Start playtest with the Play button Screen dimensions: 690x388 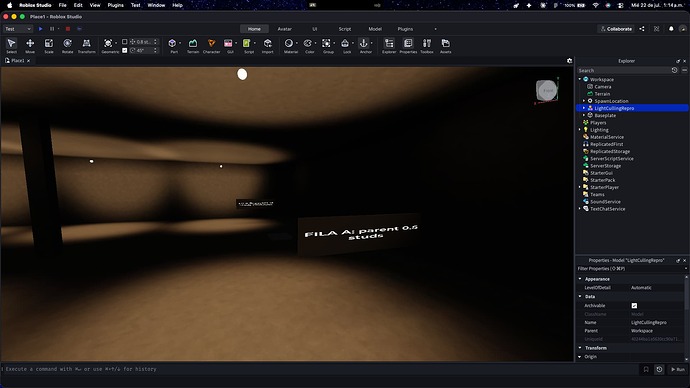(x=40, y=29)
